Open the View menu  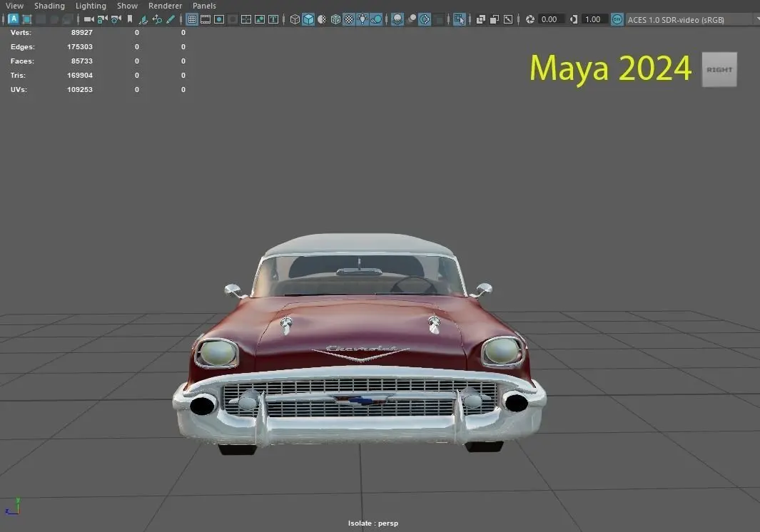(14, 6)
